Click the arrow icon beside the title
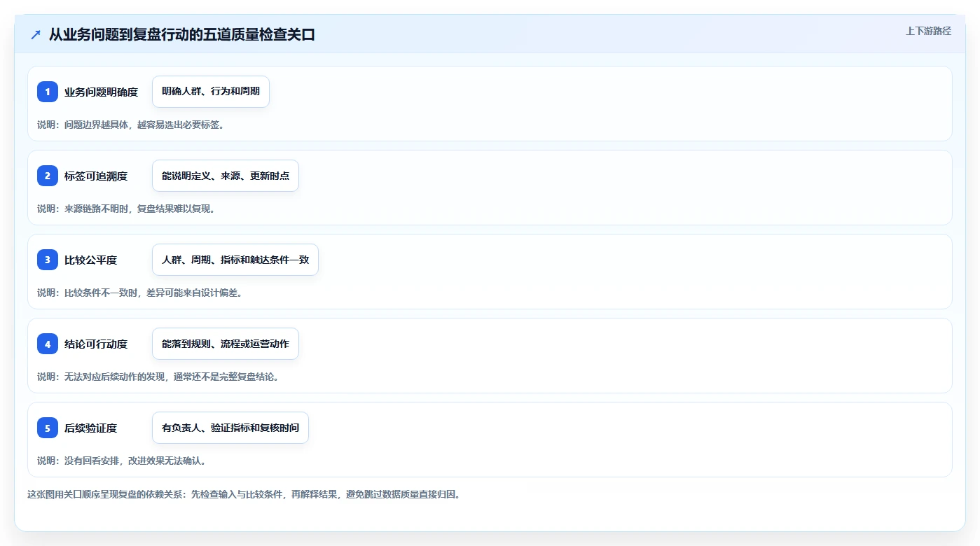Viewport: 980px width, 546px height. point(36,34)
